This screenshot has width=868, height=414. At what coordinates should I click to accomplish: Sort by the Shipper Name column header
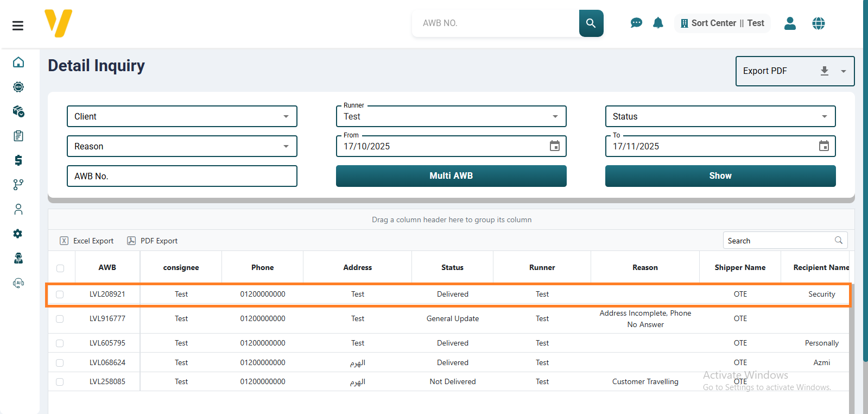739,267
